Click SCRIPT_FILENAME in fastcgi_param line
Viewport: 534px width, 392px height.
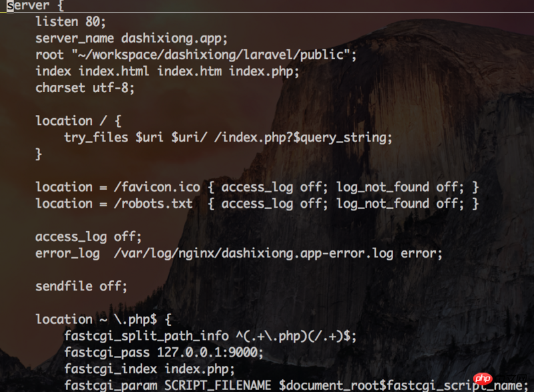click(x=218, y=385)
